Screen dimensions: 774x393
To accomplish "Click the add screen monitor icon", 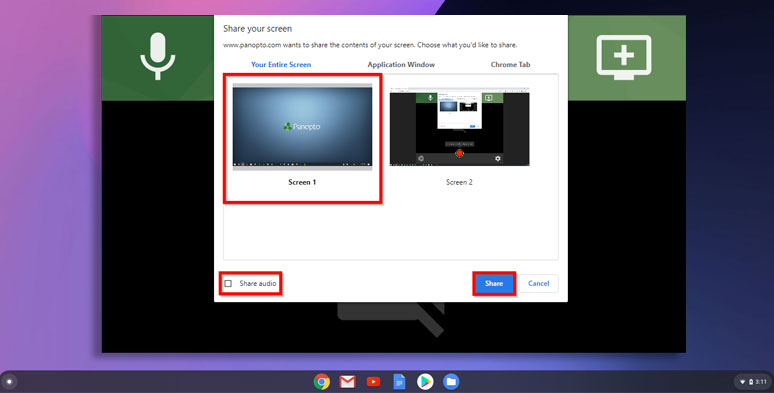I will 624,57.
